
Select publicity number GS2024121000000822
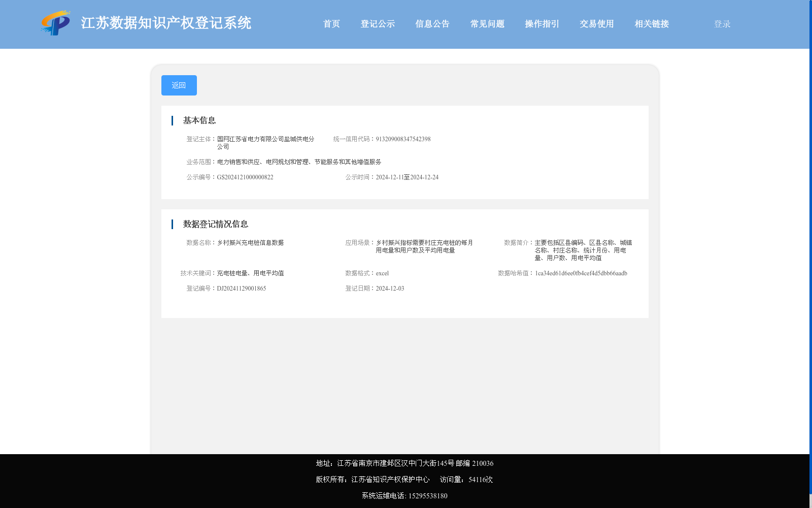point(245,177)
